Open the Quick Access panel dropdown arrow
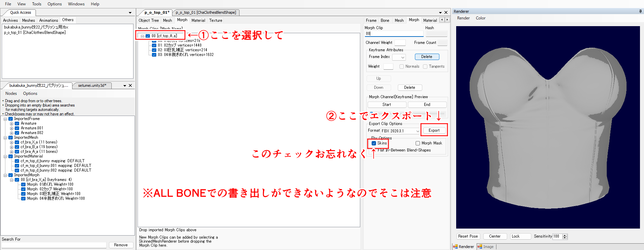644x250 pixels. tap(130, 13)
